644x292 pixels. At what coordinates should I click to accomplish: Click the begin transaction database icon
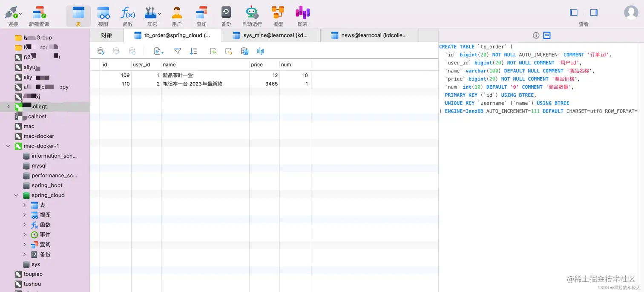(x=101, y=51)
